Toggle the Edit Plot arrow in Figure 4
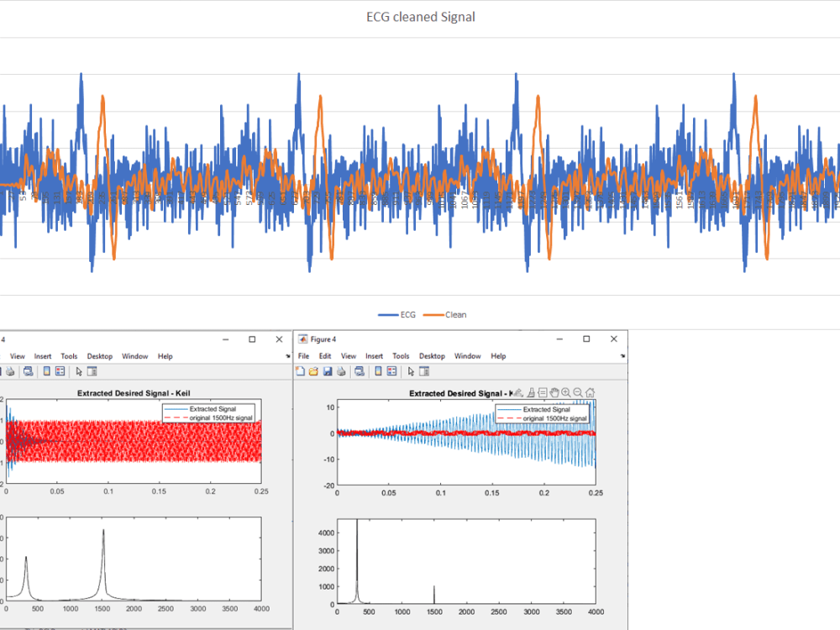The width and height of the screenshot is (840, 630). (411, 371)
